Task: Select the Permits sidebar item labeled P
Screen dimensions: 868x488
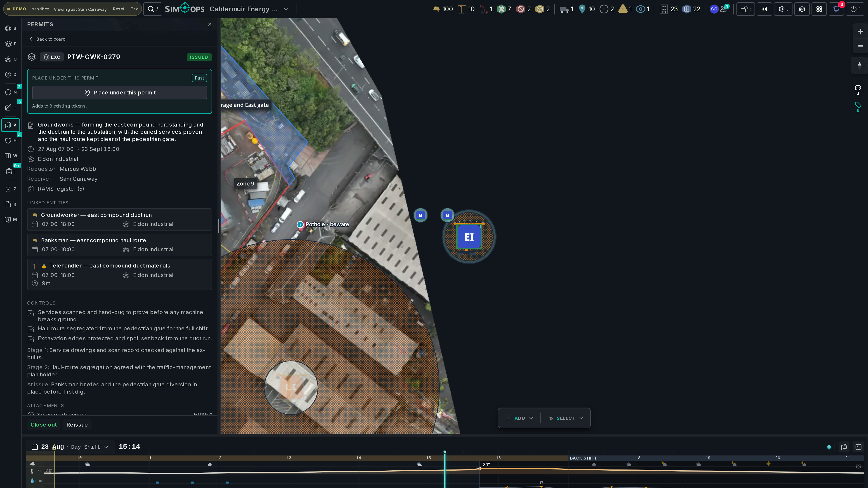Action: tap(10, 125)
